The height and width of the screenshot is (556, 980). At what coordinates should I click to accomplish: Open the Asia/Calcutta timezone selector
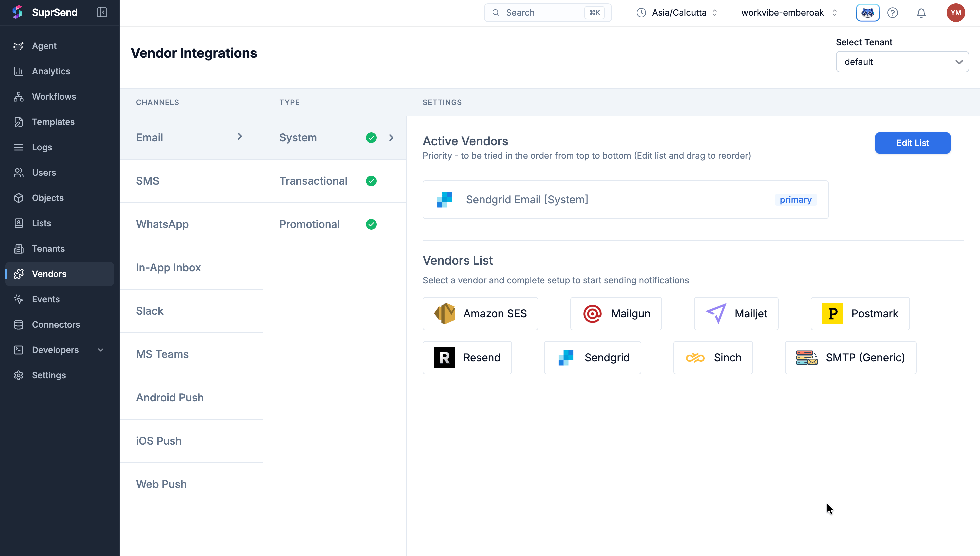(x=677, y=13)
